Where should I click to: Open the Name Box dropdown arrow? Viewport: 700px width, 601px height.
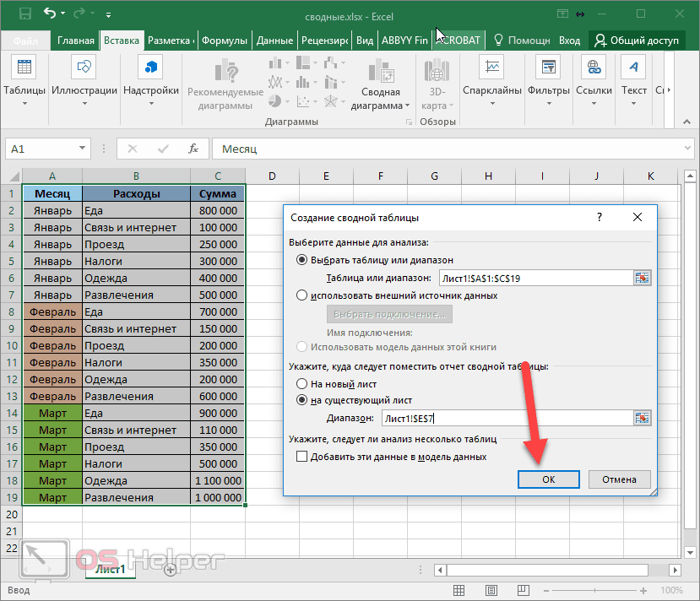coord(84,148)
